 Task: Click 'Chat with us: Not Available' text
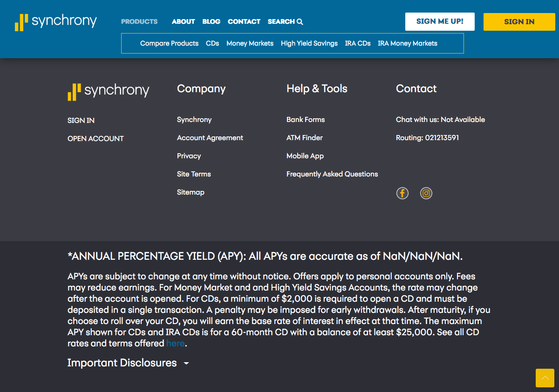click(440, 120)
